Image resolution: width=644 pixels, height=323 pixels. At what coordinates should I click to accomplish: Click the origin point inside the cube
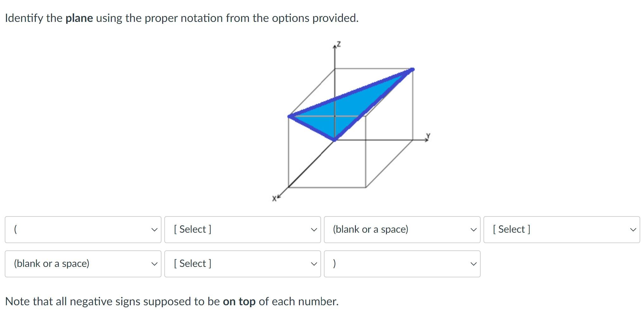click(x=335, y=117)
